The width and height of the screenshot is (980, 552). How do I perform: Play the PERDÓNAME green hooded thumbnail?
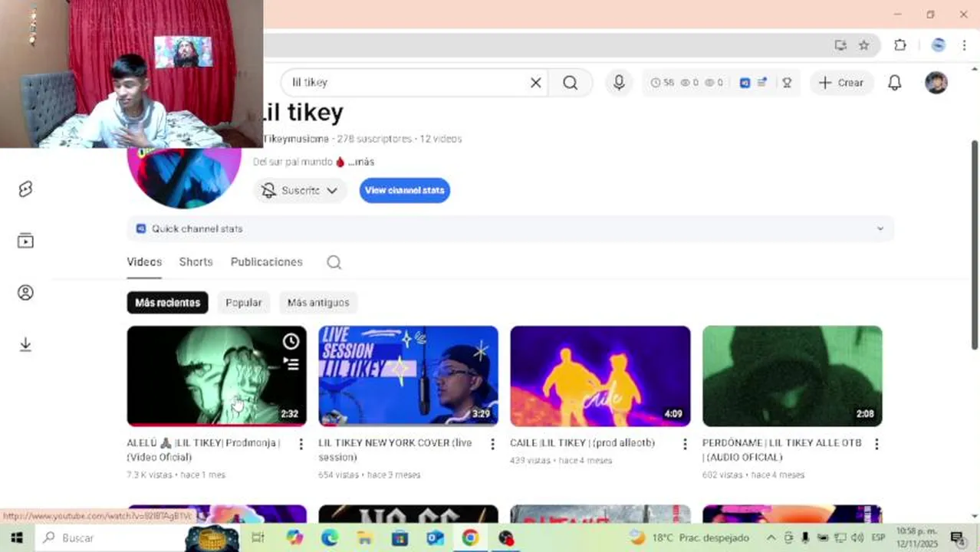click(x=792, y=376)
